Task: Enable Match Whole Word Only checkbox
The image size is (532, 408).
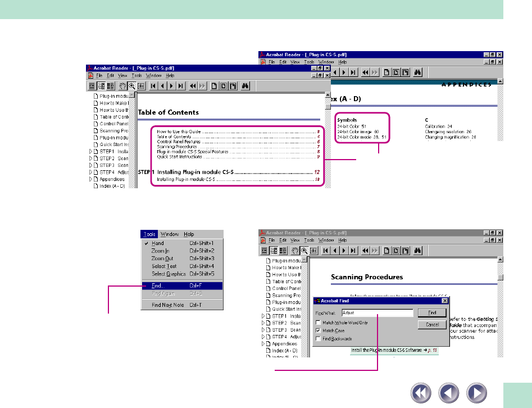Action: [318, 323]
